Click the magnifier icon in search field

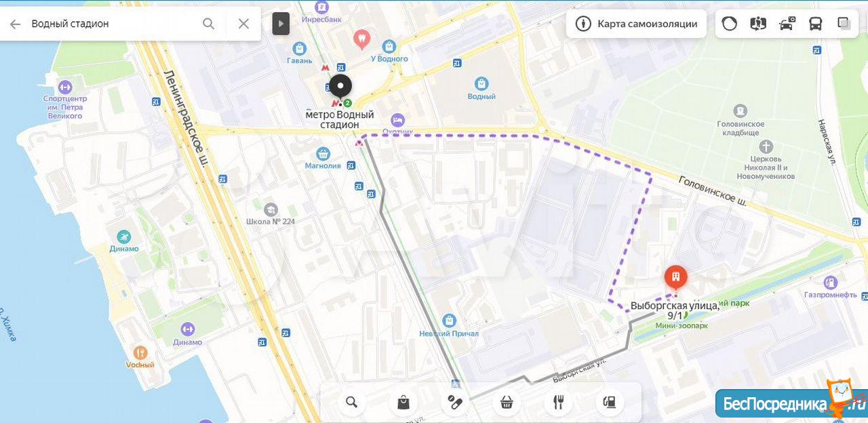[x=209, y=24]
